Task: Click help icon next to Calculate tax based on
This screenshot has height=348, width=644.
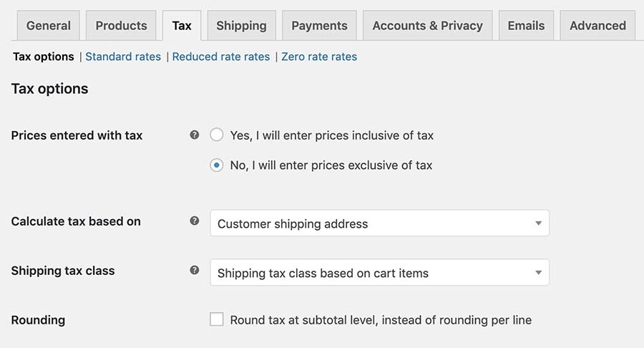Action: [195, 221]
